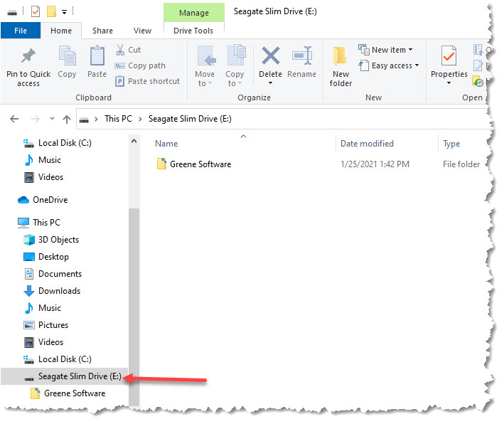Click the red Delete icon

(x=270, y=57)
